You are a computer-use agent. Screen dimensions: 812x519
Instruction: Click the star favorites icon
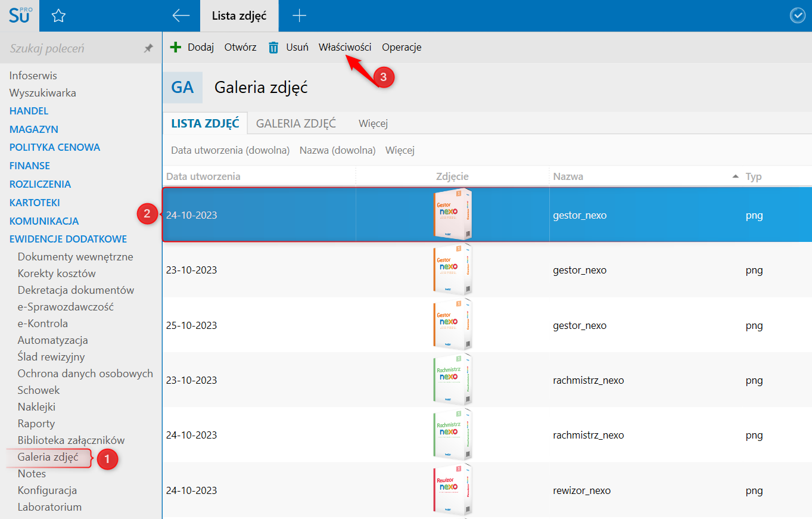58,16
